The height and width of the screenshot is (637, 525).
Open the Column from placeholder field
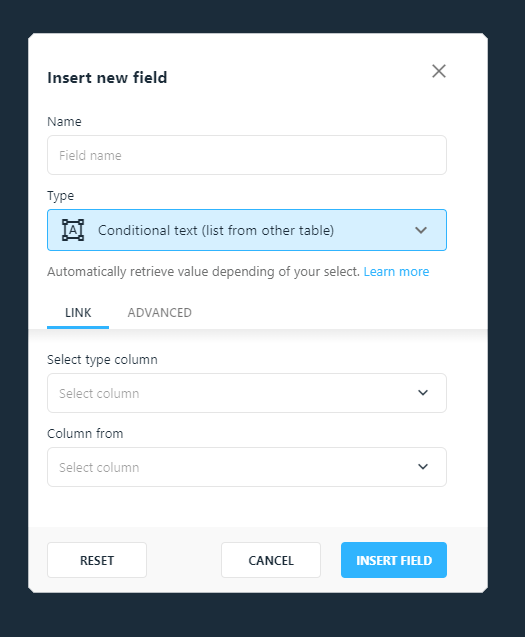click(247, 467)
